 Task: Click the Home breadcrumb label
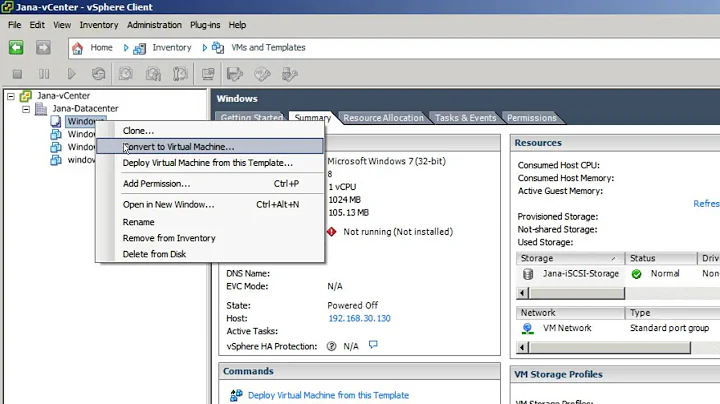coord(101,48)
